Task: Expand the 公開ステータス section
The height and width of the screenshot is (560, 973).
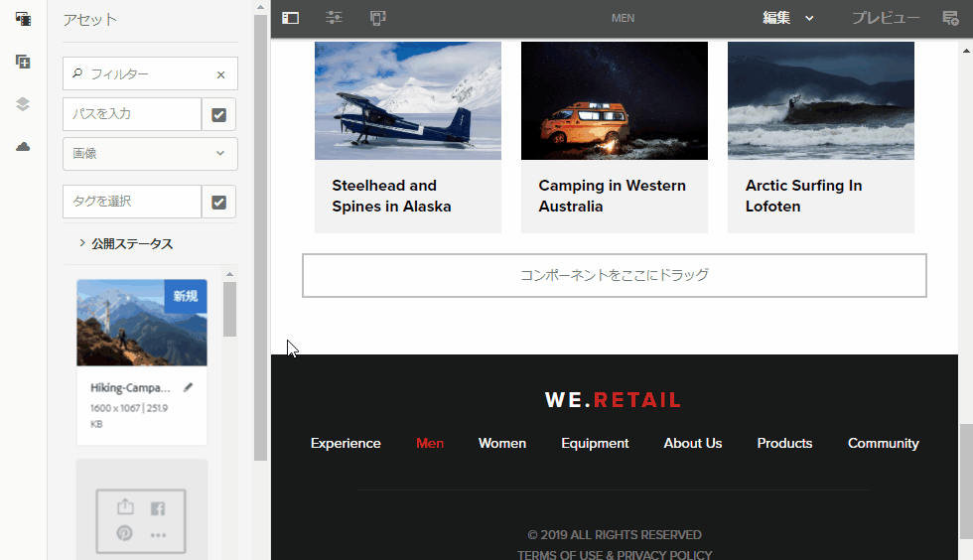Action: pyautogui.click(x=126, y=243)
